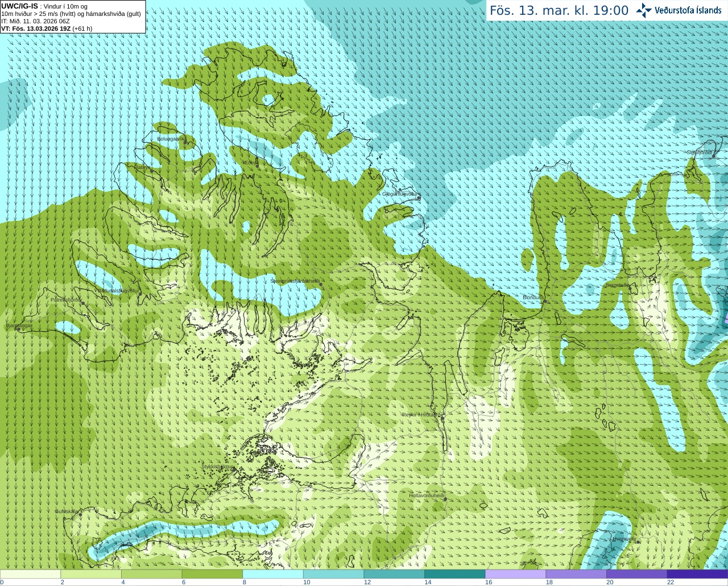Viewport: 728px width, 586px height.
Task: Select the 2–4 m/s light green legend swatch
Action: click(x=91, y=574)
